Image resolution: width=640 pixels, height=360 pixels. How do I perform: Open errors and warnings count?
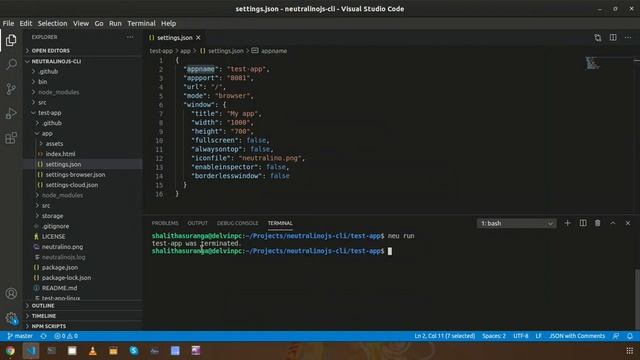pos(66,336)
